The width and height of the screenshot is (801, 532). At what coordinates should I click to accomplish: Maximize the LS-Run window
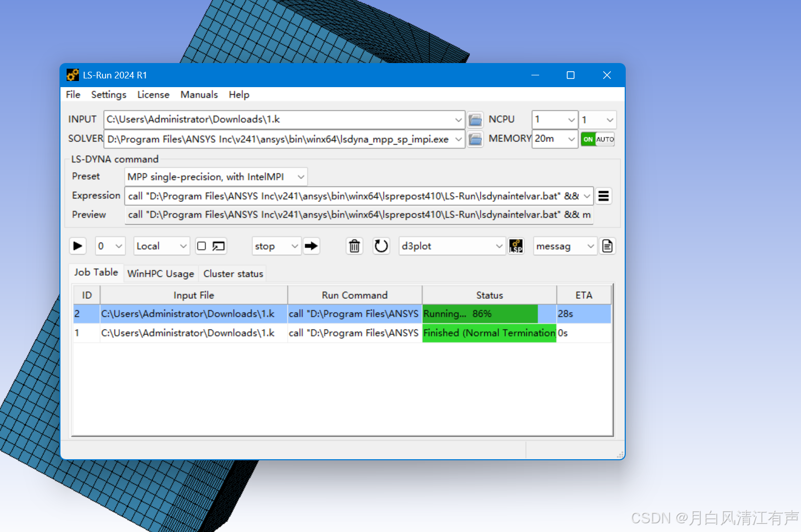click(x=570, y=75)
